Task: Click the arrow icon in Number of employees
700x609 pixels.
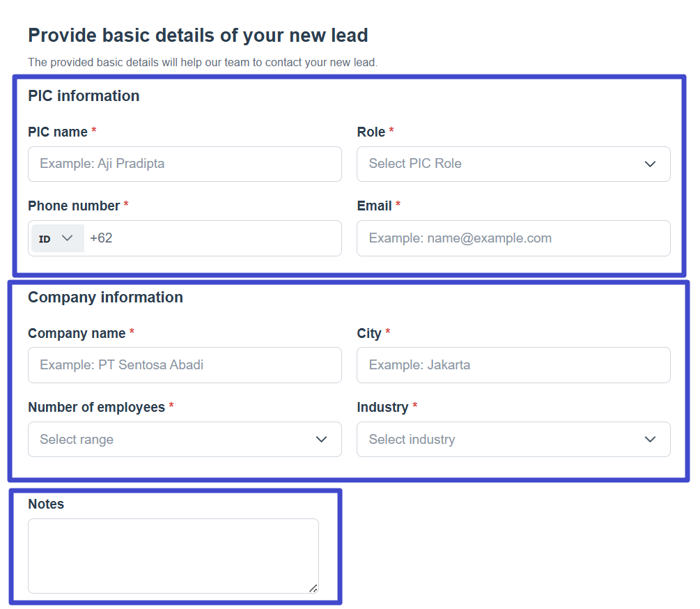Action: pyautogui.click(x=321, y=440)
